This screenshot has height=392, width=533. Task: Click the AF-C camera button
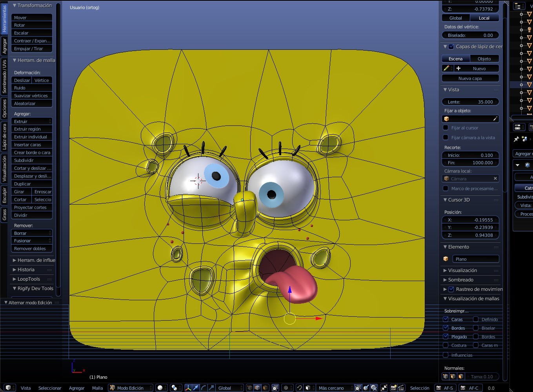470,388
